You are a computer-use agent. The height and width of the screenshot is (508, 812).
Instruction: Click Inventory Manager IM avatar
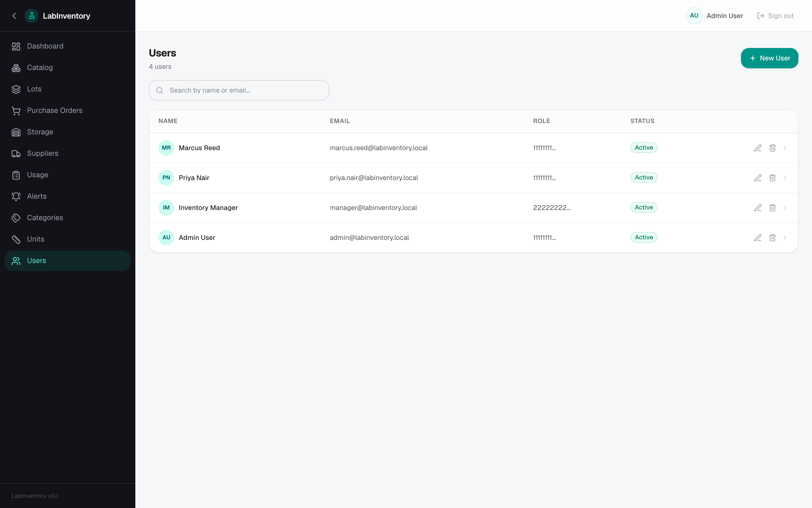(166, 208)
